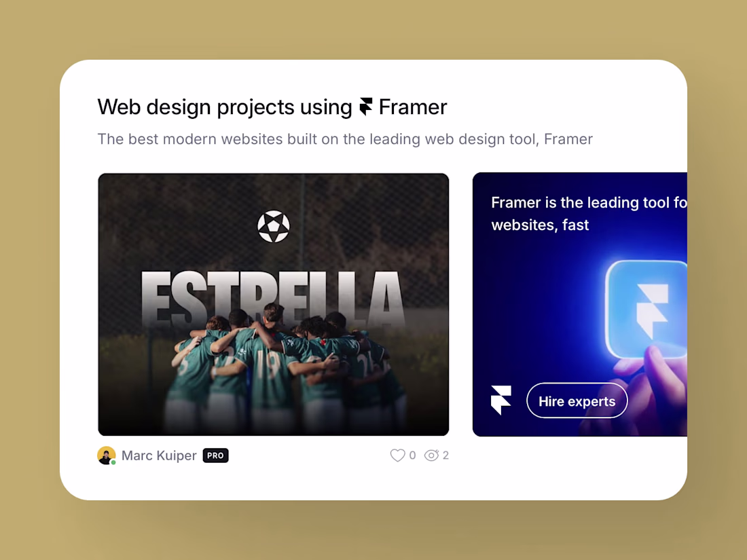The height and width of the screenshot is (560, 747).
Task: Open Marc Kuiper's profile name link
Action: click(x=159, y=455)
